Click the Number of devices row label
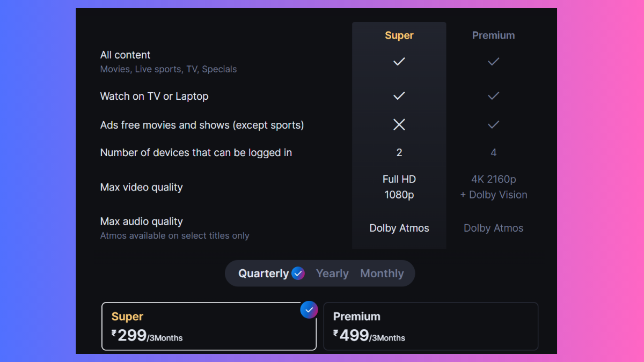 pos(196,153)
